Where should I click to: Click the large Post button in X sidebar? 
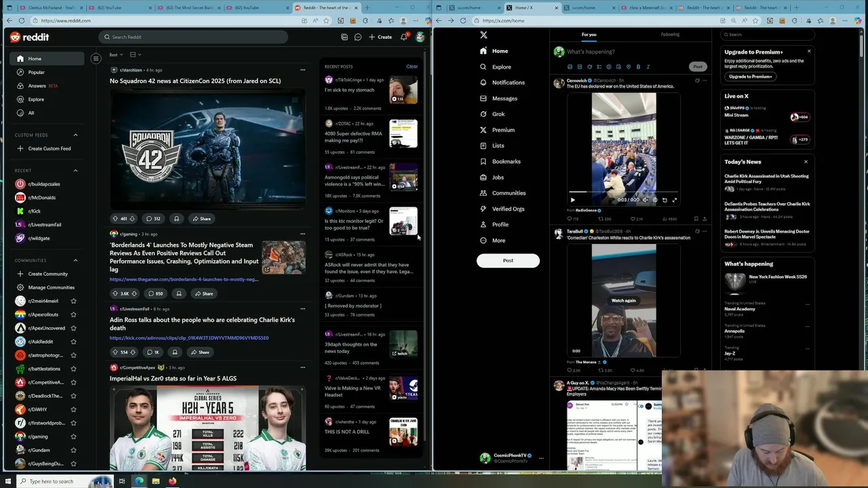508,260
